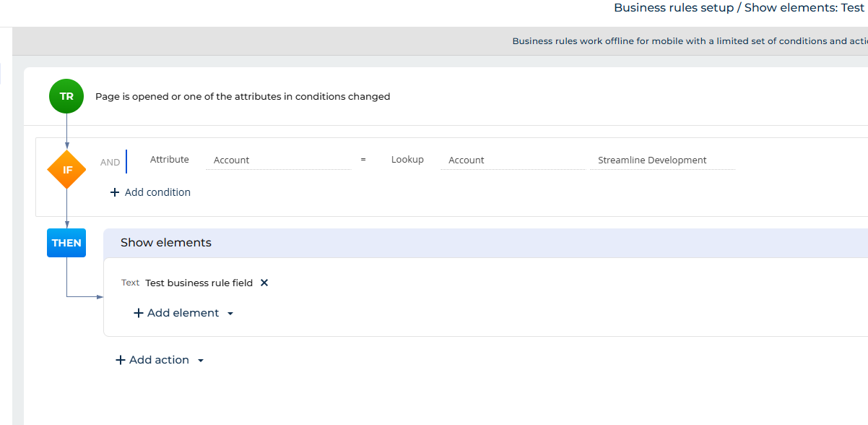The height and width of the screenshot is (425, 868).
Task: Toggle the AND logical operator
Action: pos(110,162)
